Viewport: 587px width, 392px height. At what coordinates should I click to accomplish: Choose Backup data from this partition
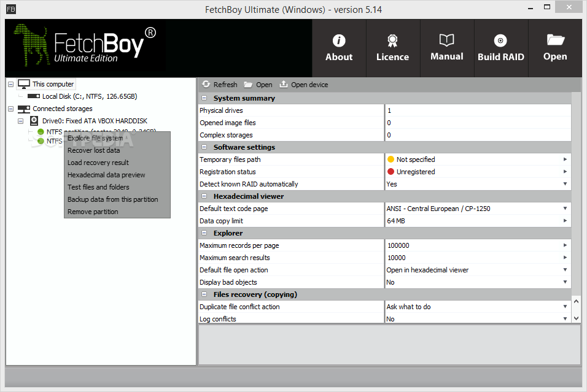[x=117, y=199]
